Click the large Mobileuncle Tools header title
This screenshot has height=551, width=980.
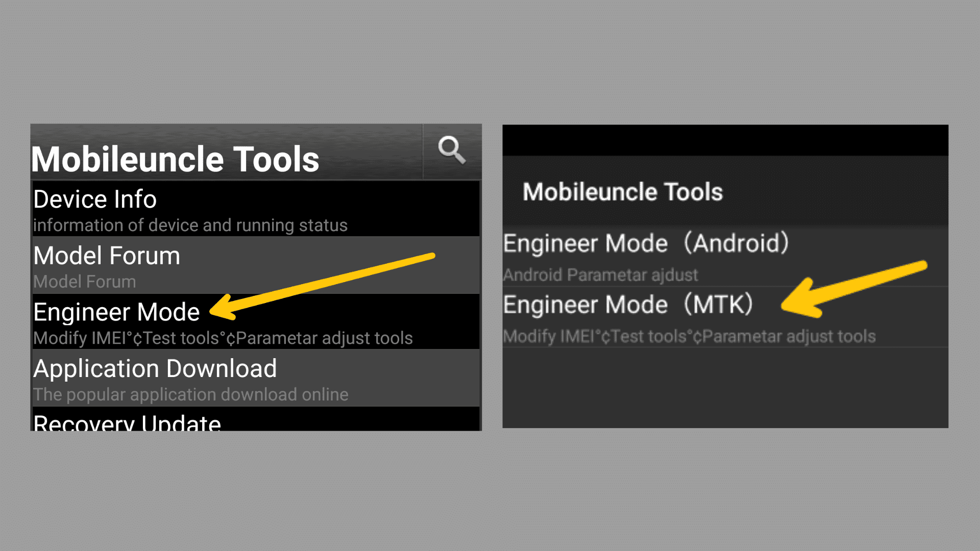[x=175, y=159]
